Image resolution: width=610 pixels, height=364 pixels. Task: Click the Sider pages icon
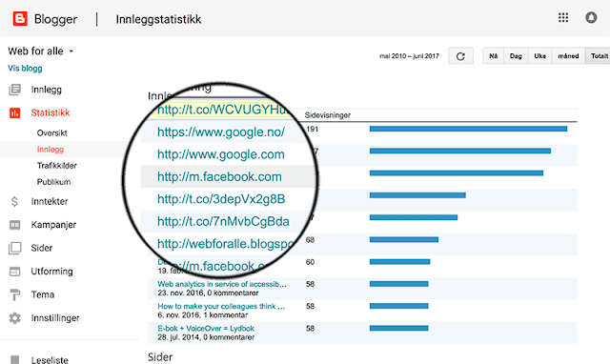point(15,248)
